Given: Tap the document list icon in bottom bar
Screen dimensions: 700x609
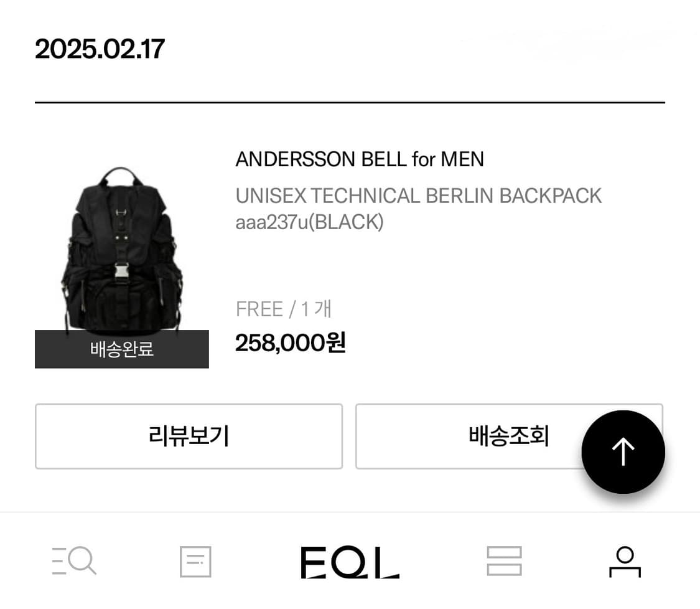Looking at the screenshot, I should click(195, 562).
